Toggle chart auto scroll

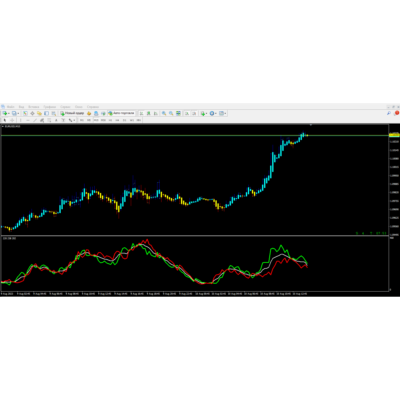[187, 113]
